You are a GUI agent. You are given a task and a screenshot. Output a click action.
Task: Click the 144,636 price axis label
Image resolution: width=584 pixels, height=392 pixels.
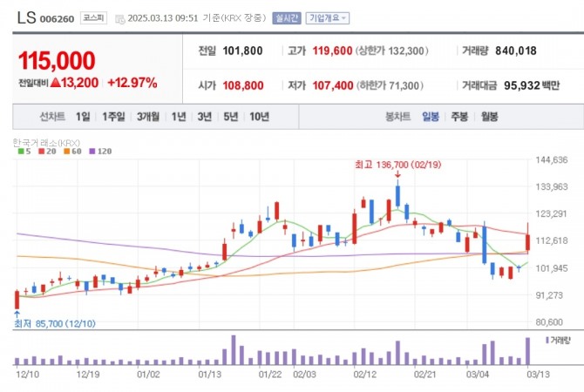[552, 160]
